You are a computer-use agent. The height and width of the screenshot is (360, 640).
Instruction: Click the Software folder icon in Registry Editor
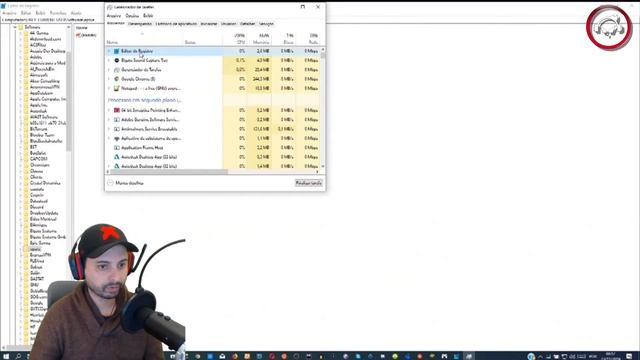coord(20,27)
